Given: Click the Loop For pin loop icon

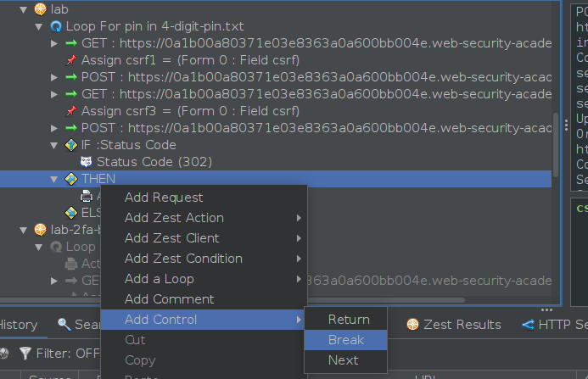Looking at the screenshot, I should tap(56, 26).
